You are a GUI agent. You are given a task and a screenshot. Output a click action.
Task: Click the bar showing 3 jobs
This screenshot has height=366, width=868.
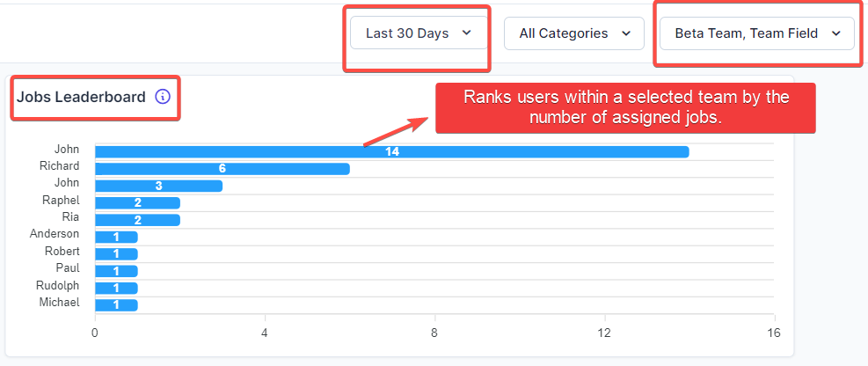pyautogui.click(x=158, y=186)
